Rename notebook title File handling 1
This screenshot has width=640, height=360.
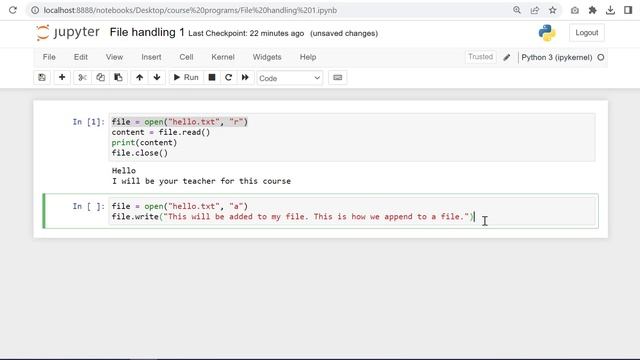pos(147,32)
